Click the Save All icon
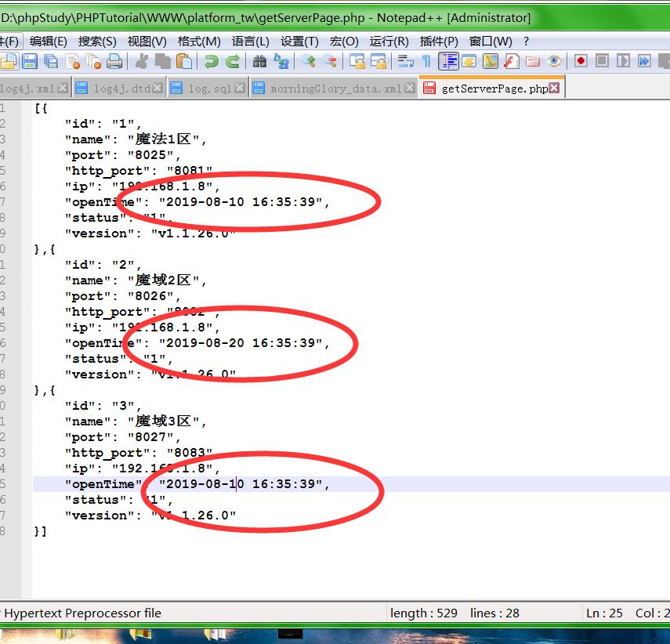This screenshot has height=644, width=670. 51,61
